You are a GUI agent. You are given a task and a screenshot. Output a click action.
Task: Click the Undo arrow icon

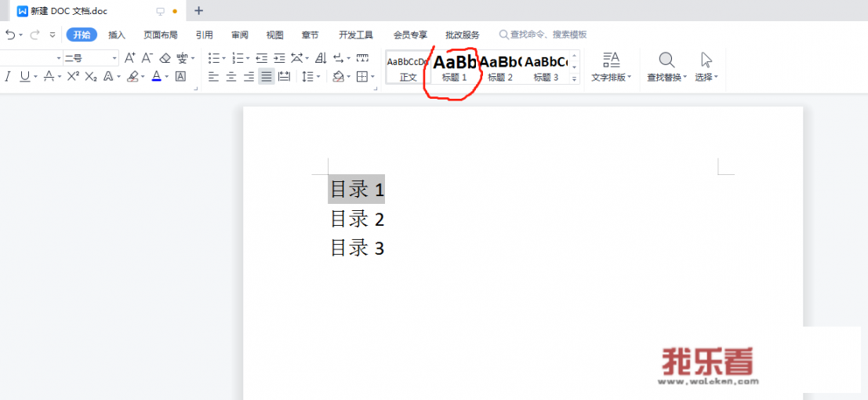point(10,35)
